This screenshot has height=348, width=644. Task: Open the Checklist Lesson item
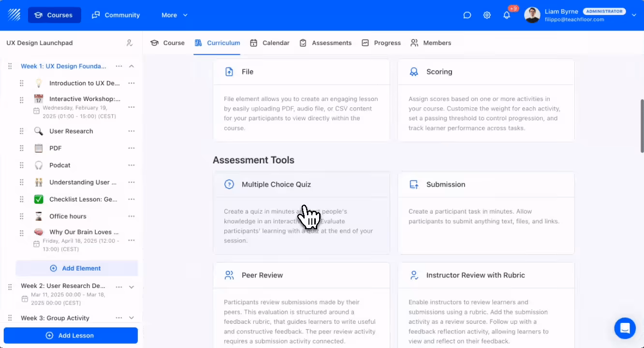coord(83,199)
